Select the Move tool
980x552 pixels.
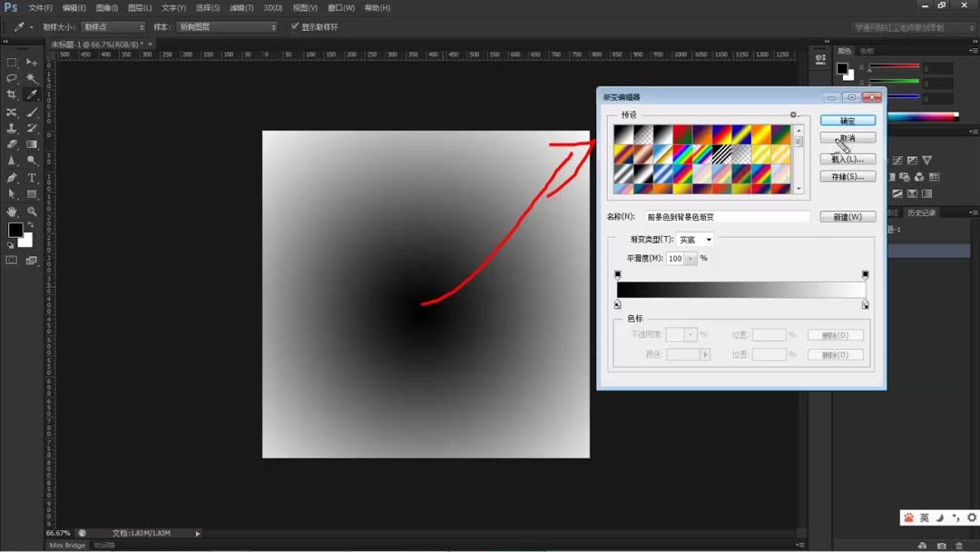click(30, 62)
